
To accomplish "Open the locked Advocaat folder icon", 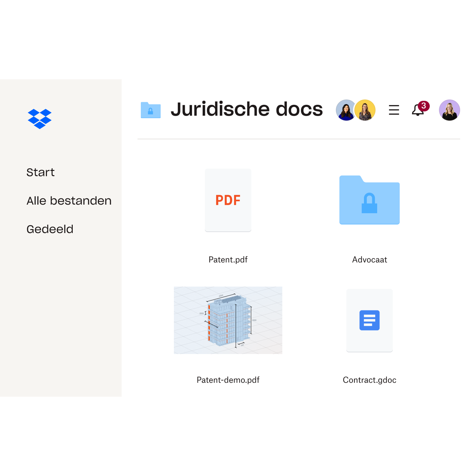I will point(370,200).
